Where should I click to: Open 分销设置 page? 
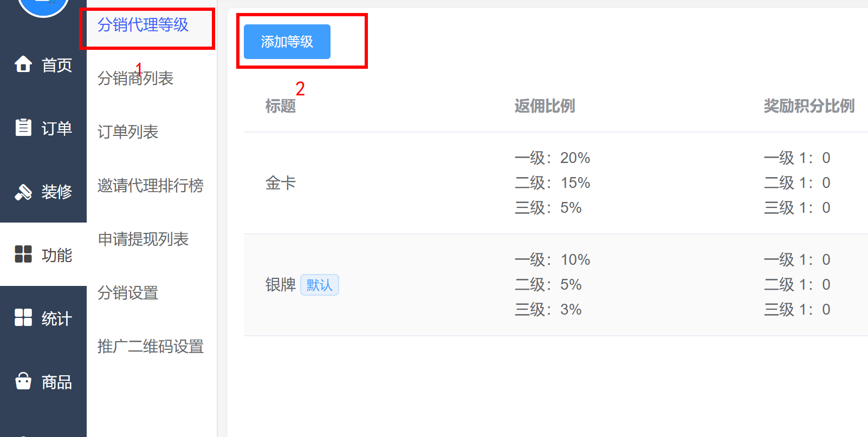point(128,293)
